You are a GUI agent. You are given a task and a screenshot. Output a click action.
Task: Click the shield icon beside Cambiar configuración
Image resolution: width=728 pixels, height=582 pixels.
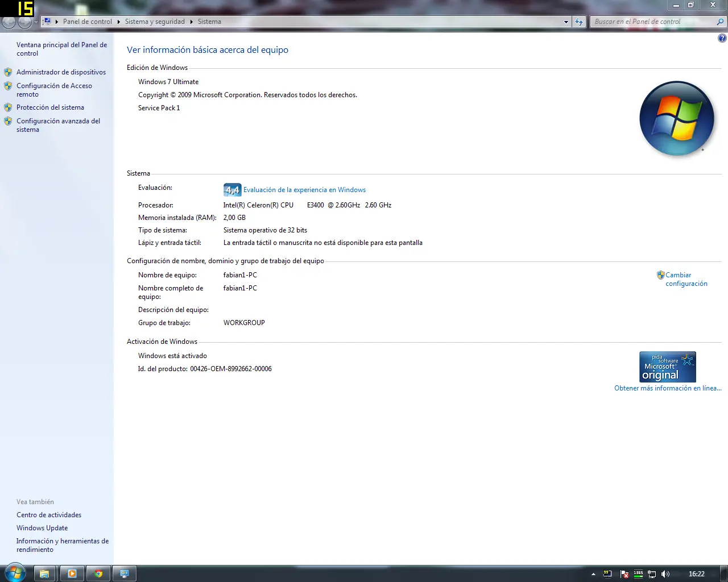660,275
